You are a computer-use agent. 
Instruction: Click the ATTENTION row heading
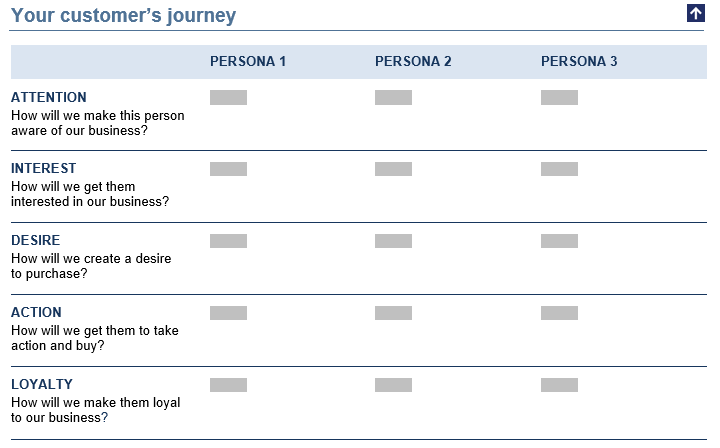click(x=49, y=97)
